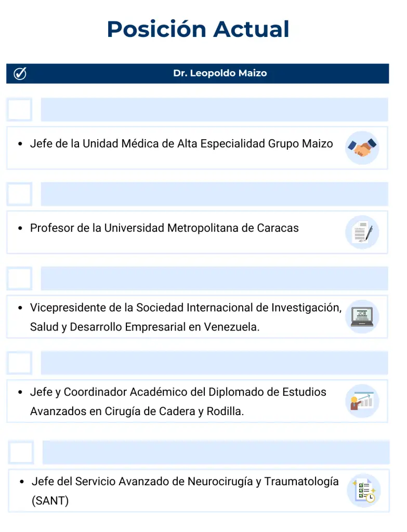Click the Posición Actual title

(x=198, y=29)
